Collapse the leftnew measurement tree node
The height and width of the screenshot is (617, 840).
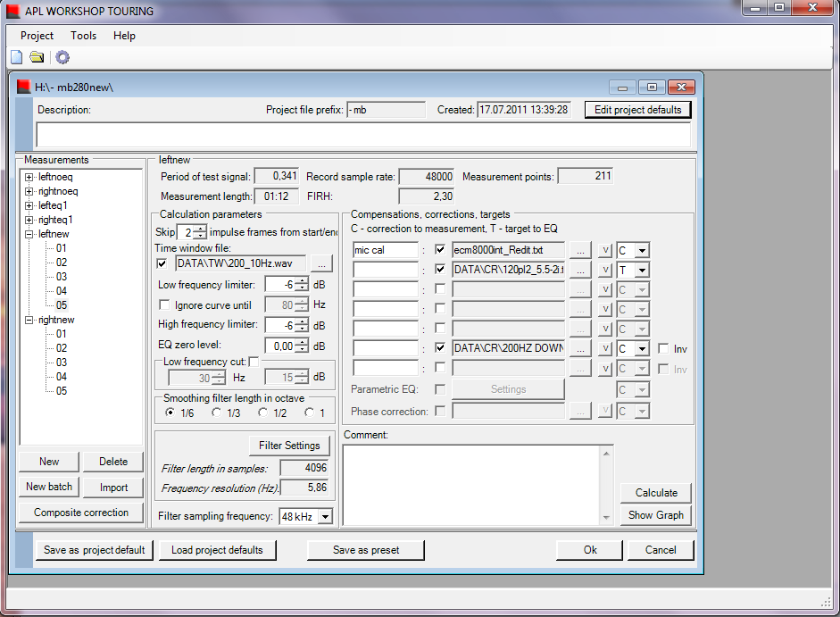click(29, 234)
